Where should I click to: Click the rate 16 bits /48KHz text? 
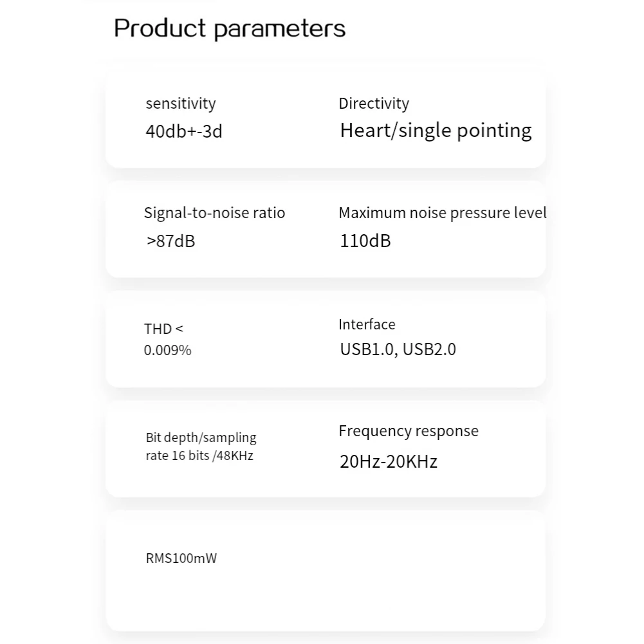pos(199,455)
